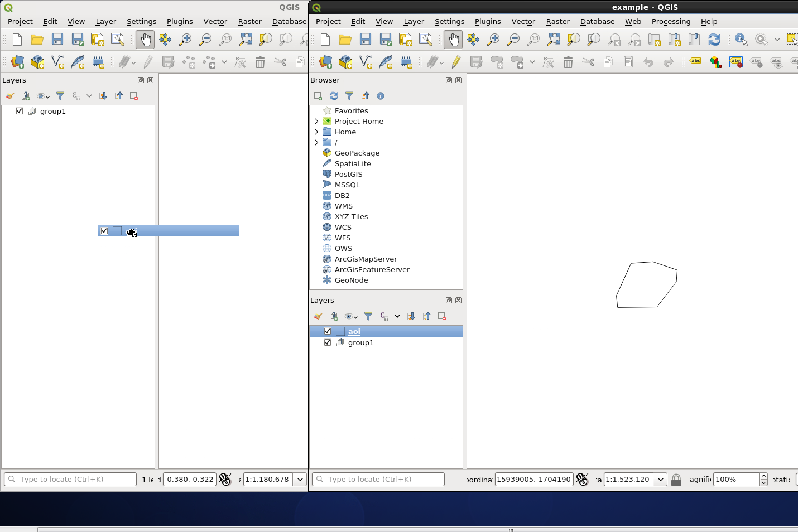
Task: Click Delete Selected trash icon in right window
Action: coord(568,62)
